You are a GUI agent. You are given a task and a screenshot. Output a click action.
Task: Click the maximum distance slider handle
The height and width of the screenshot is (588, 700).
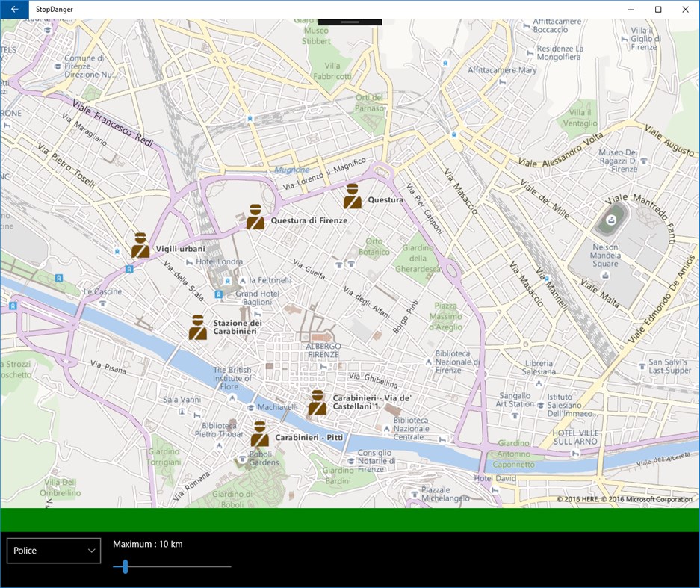click(x=124, y=567)
